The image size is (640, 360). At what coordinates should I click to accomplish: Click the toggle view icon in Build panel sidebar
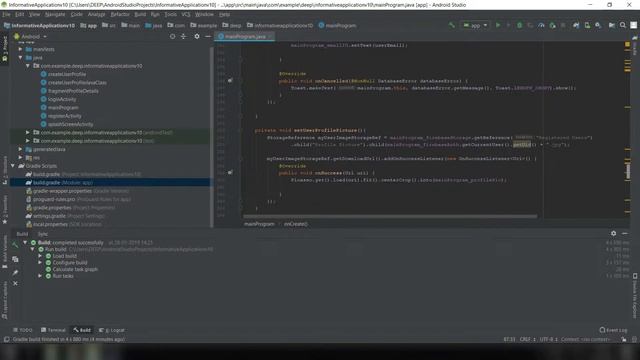[x=15, y=259]
